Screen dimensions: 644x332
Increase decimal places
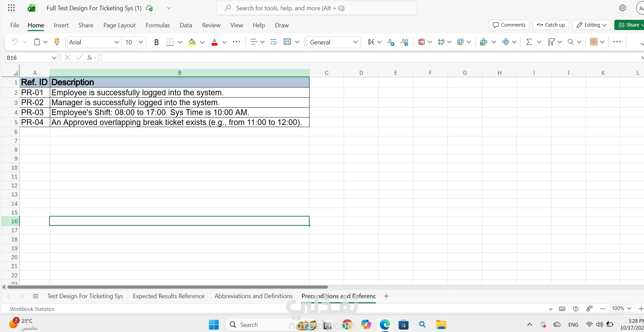tap(404, 42)
